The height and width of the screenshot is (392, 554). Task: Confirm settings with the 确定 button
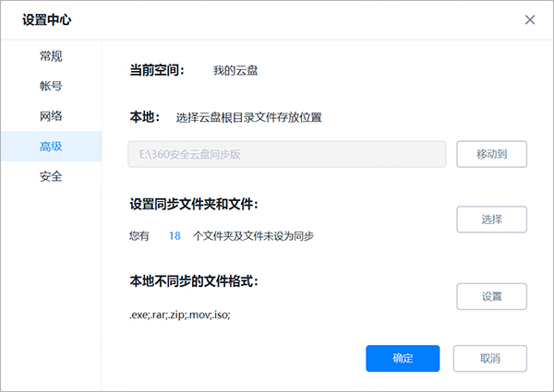(403, 358)
